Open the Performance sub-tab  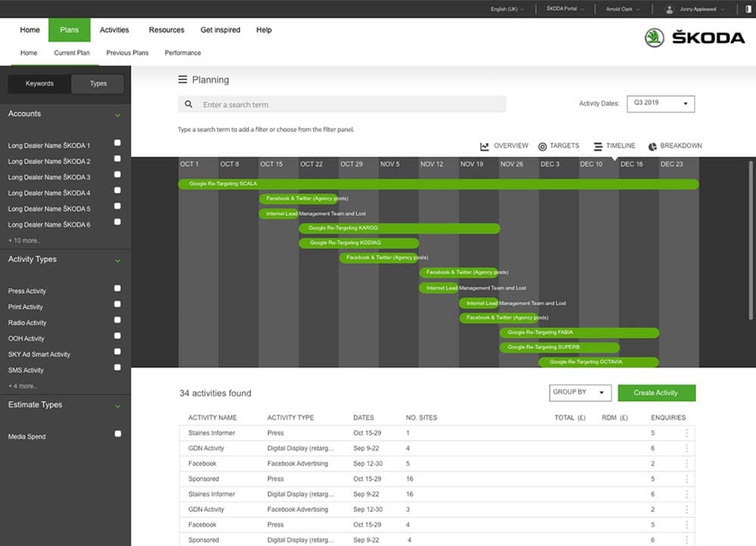[183, 53]
